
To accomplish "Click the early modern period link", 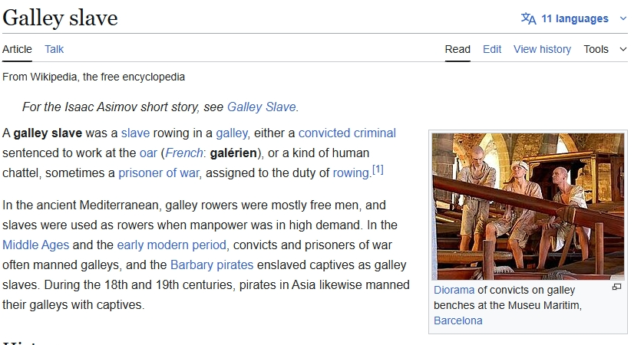I will coord(172,245).
